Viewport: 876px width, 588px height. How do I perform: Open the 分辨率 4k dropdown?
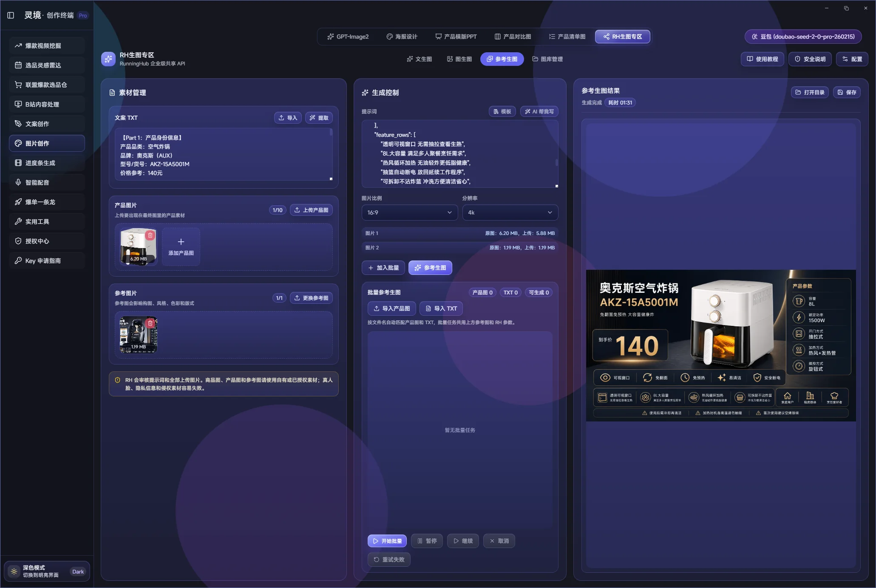[x=510, y=212]
